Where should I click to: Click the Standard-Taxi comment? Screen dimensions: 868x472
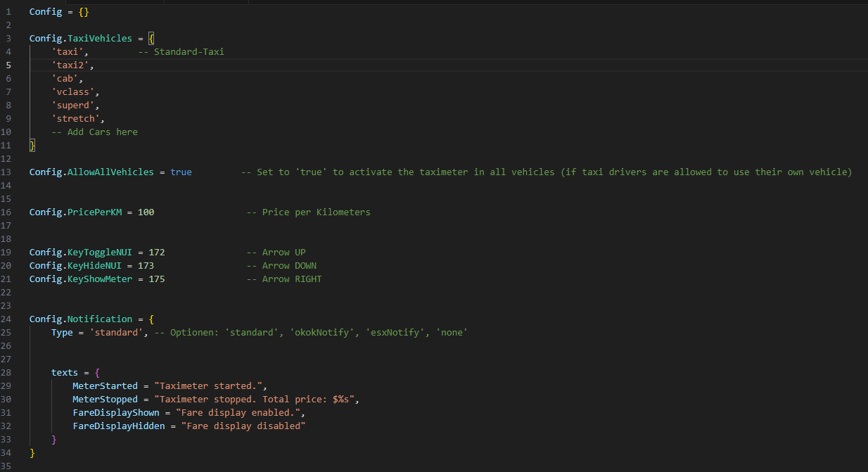(x=181, y=52)
